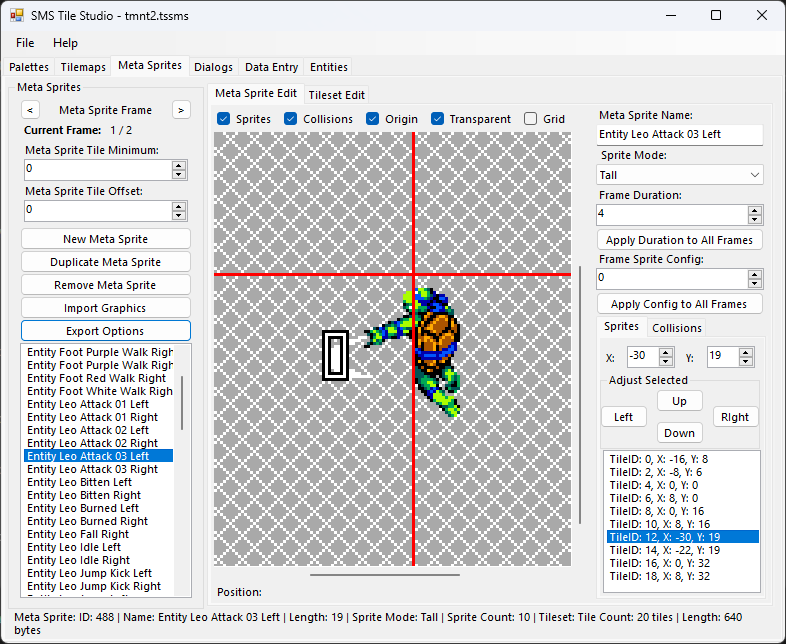Screen dimensions: 786x644
Task: Click Import Graphics button
Action: 106,308
